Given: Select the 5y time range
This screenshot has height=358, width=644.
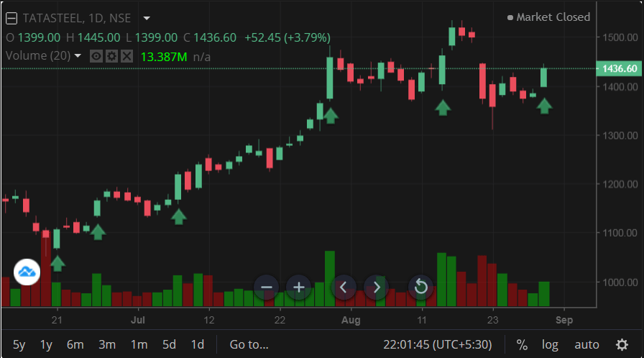Looking at the screenshot, I should point(19,345).
